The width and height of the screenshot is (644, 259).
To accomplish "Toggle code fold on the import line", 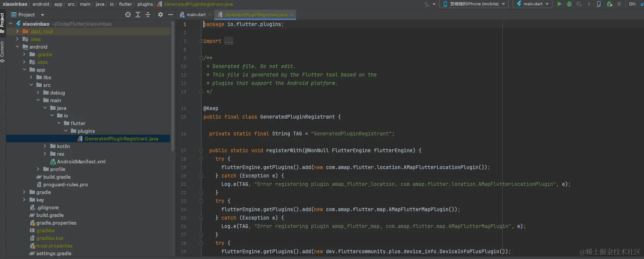I will (201, 41).
